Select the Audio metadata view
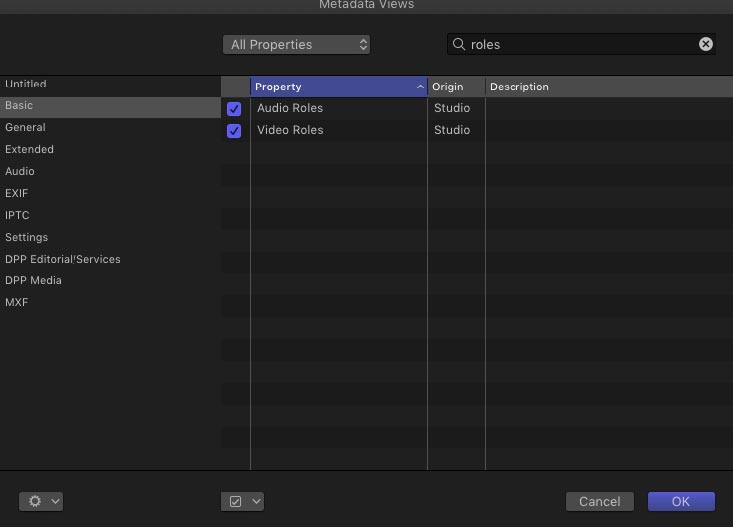Image resolution: width=733 pixels, height=527 pixels. (x=110, y=171)
